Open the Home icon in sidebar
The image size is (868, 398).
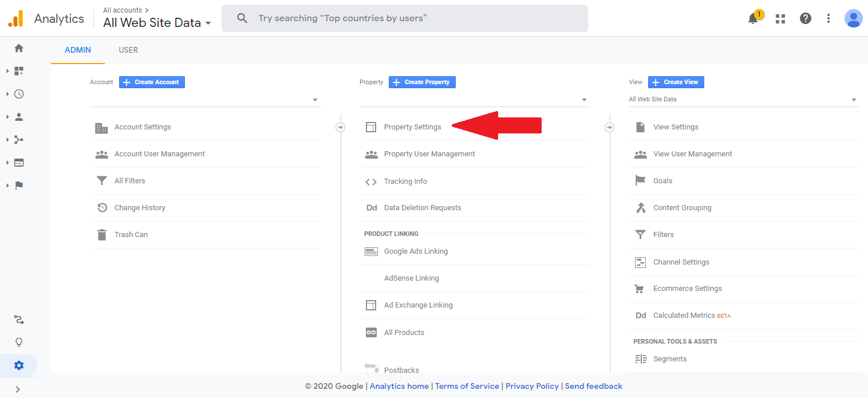pos(19,48)
